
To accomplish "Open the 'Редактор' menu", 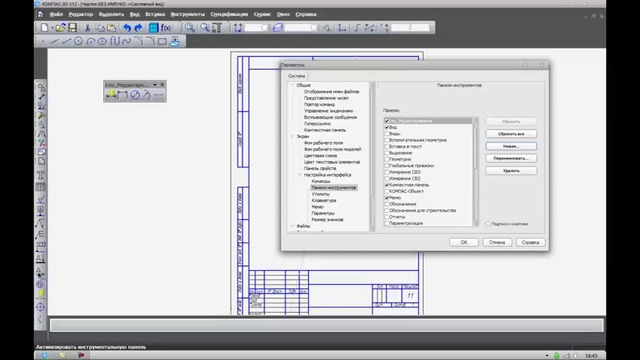I will [81, 14].
